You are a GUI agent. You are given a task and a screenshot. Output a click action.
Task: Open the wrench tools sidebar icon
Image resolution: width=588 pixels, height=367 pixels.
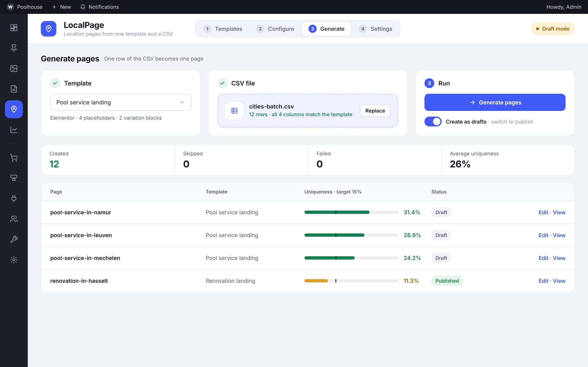(14, 239)
